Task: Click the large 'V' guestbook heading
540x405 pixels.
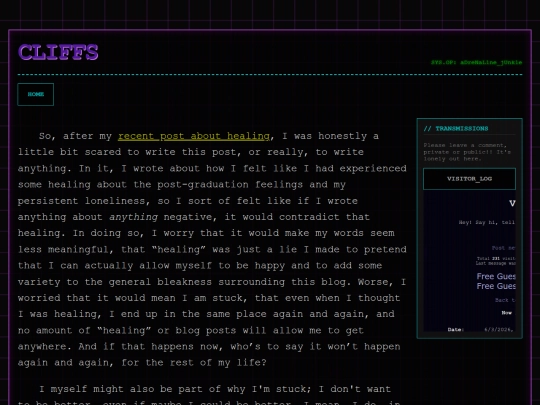Action: pos(512,203)
